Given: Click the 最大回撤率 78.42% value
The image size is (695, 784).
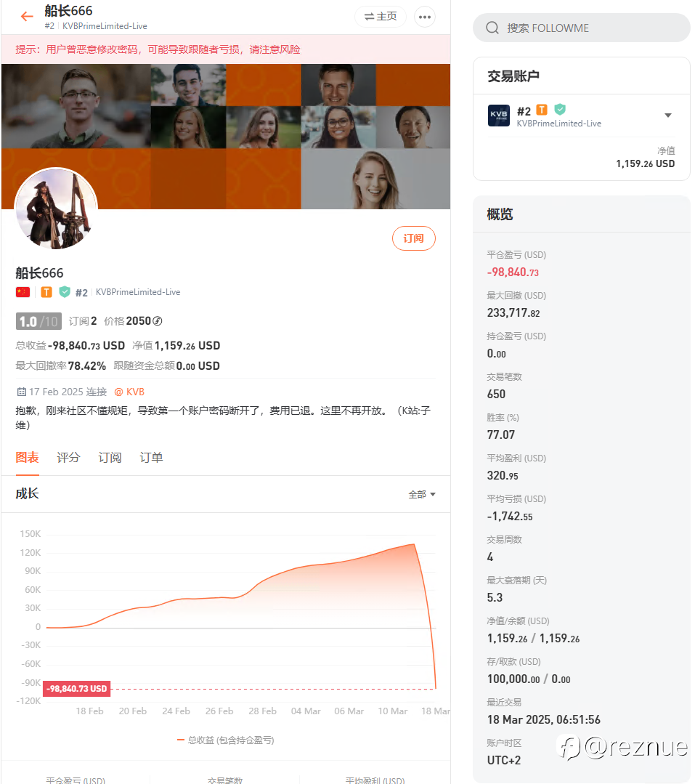Looking at the screenshot, I should (x=87, y=366).
